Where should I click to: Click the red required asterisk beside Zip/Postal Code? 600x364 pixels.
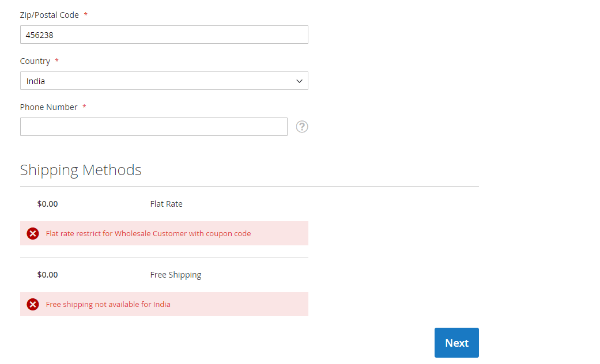86,15
